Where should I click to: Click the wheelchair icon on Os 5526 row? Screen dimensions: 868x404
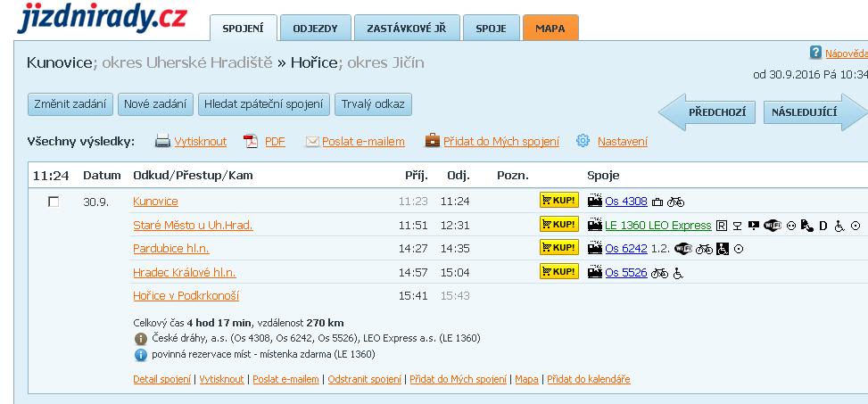(677, 273)
